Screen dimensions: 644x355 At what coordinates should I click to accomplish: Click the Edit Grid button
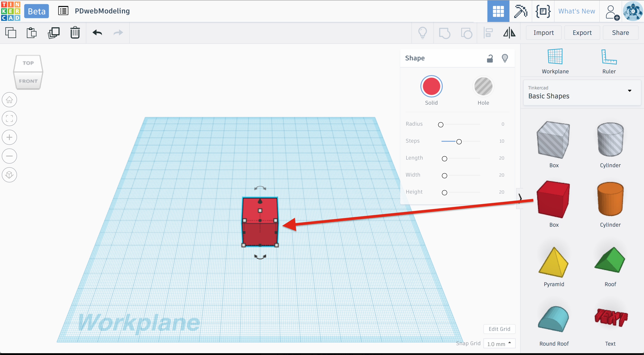(x=499, y=329)
